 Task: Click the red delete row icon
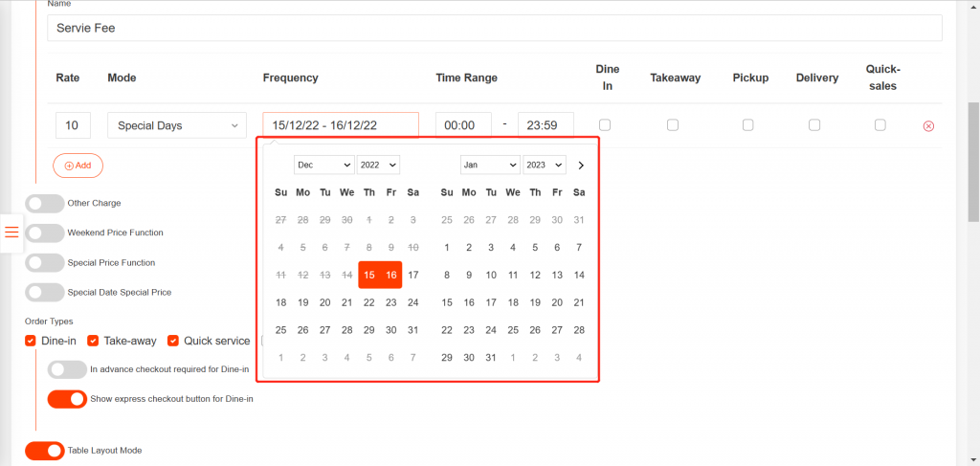(928, 126)
